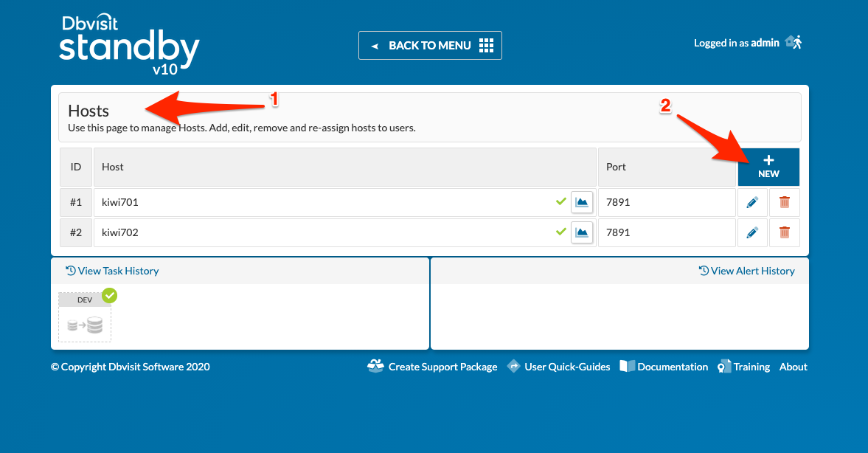This screenshot has height=453, width=868.
Task: Click the Create Support Package icon
Action: (375, 366)
